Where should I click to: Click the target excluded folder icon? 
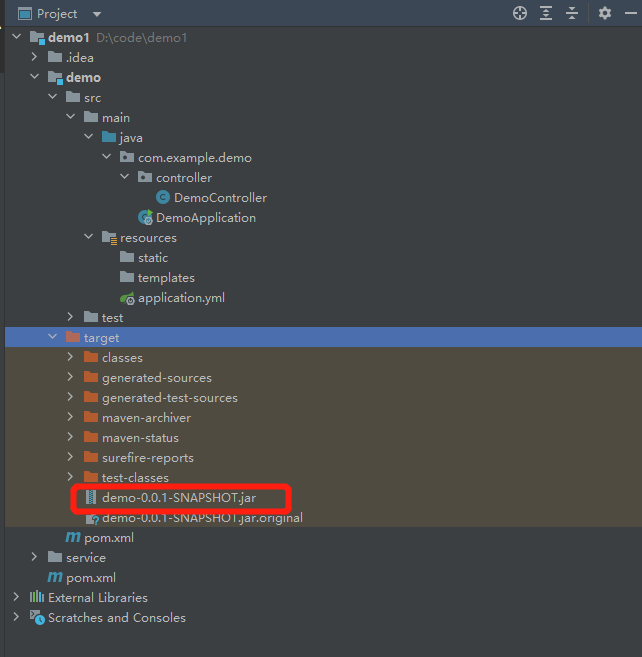click(x=73, y=337)
